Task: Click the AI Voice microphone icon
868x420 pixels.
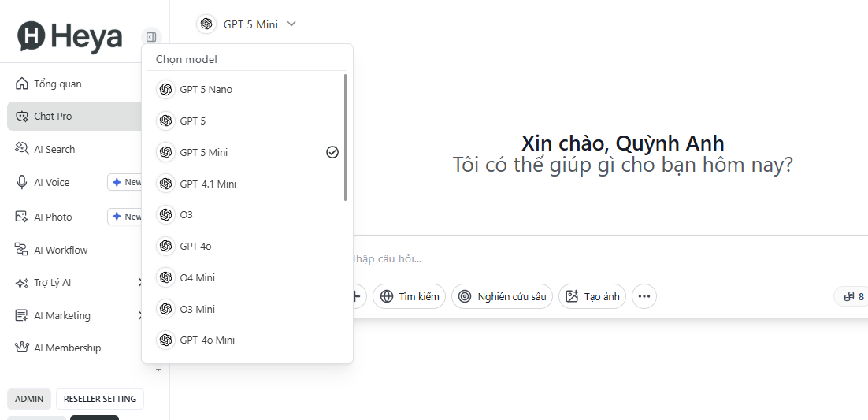Action: [x=21, y=182]
